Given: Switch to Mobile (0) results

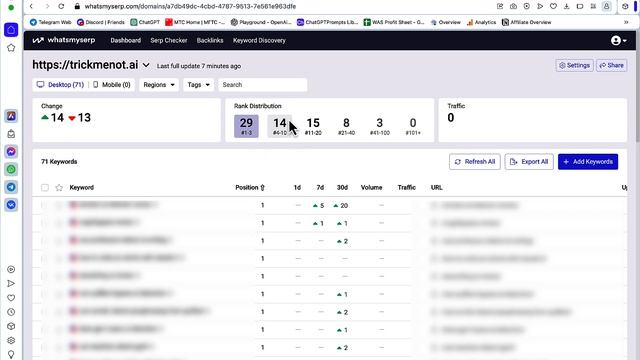Looking at the screenshot, I should [x=112, y=84].
